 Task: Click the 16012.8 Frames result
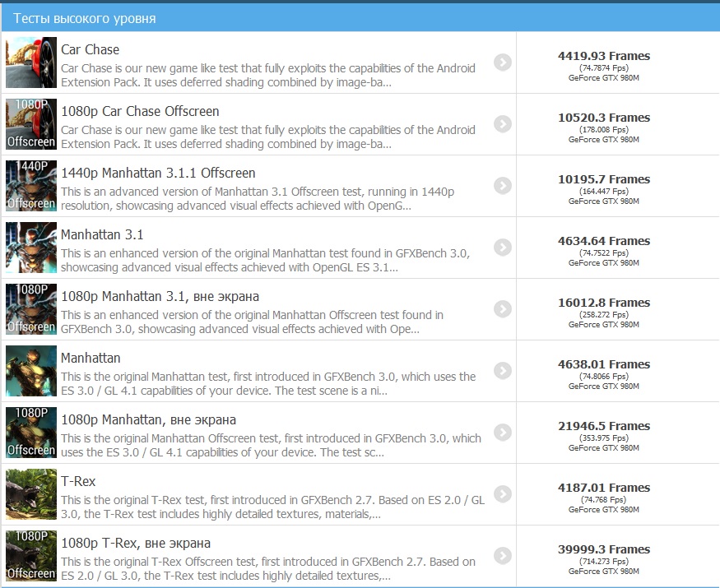coord(604,303)
